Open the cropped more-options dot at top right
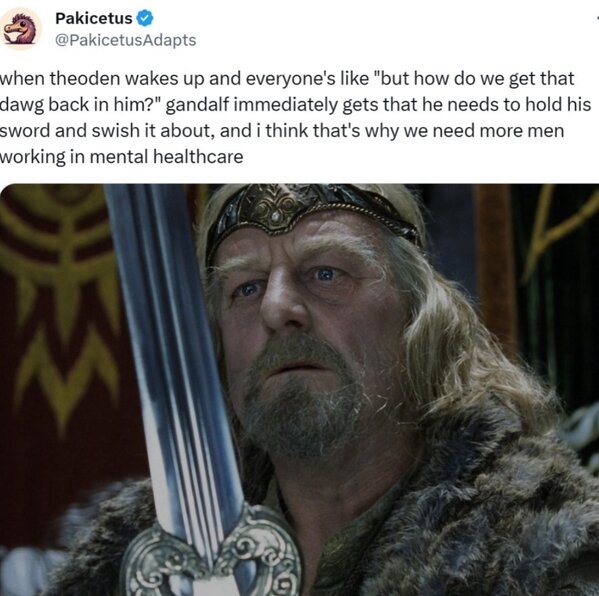Screen dimensions: 599x596 pos(597,18)
